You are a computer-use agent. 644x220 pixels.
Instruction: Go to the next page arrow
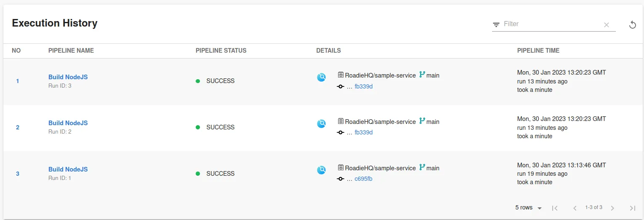click(612, 208)
